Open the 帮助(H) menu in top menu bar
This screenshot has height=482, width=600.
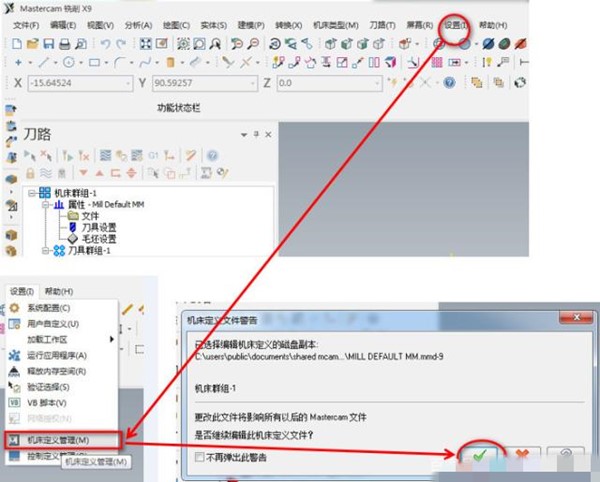click(493, 25)
